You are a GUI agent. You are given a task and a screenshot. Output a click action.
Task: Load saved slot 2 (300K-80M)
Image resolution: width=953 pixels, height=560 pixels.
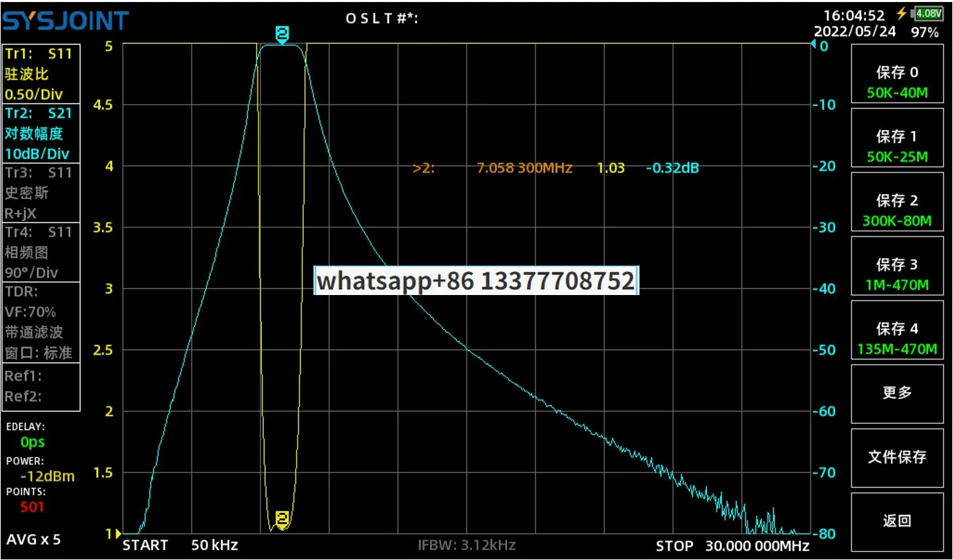pos(897,201)
